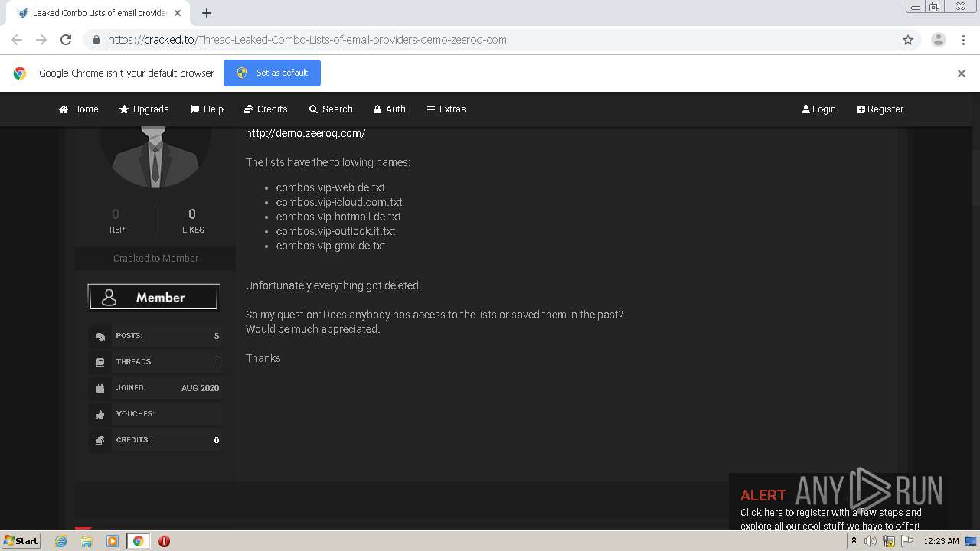The width and height of the screenshot is (980, 551).
Task: Click the REP count value
Action: pos(116,214)
